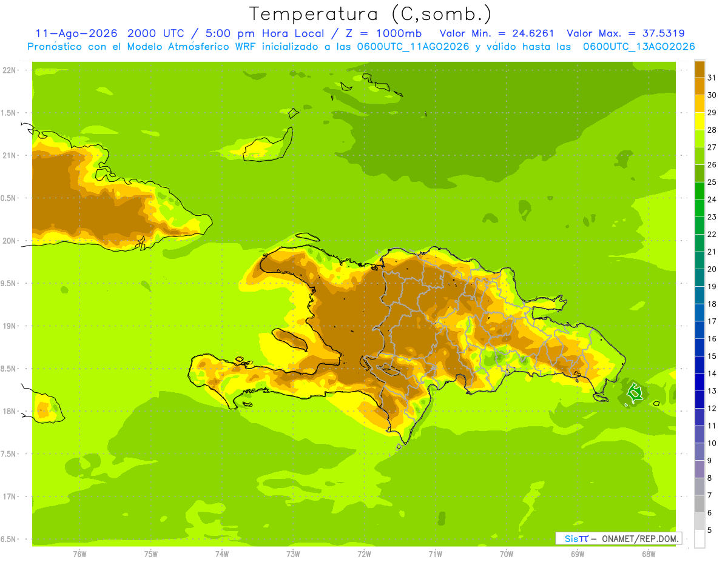The image size is (728, 562).
Task: Click the "8.5N" latitude label
Action: [9, 369]
